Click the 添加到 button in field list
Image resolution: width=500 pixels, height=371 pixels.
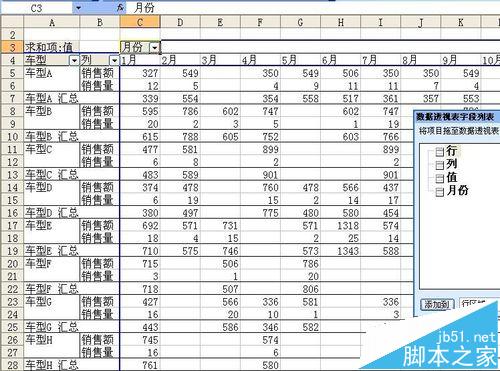pos(437,304)
